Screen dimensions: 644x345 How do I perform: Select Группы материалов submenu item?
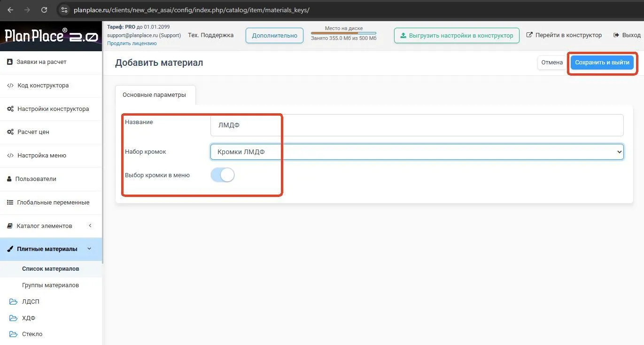(51, 285)
